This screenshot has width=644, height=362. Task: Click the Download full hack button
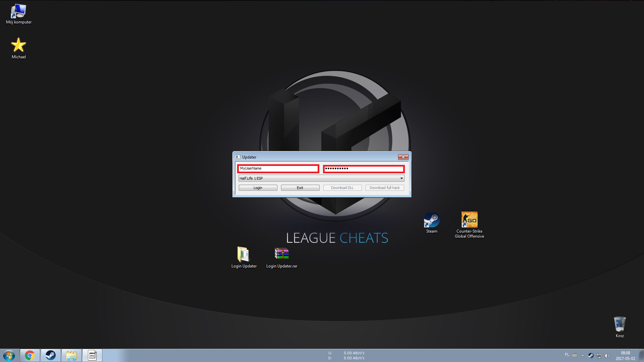384,187
